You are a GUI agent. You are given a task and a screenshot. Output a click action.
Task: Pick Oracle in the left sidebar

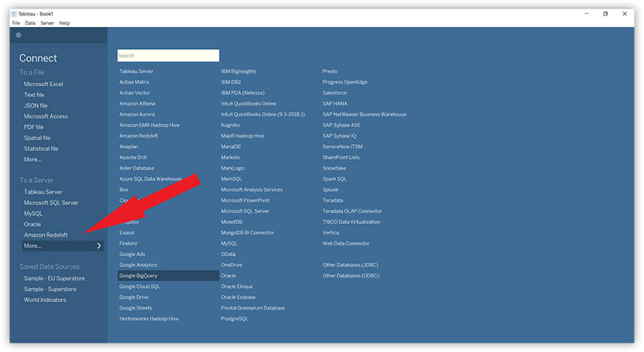point(32,224)
